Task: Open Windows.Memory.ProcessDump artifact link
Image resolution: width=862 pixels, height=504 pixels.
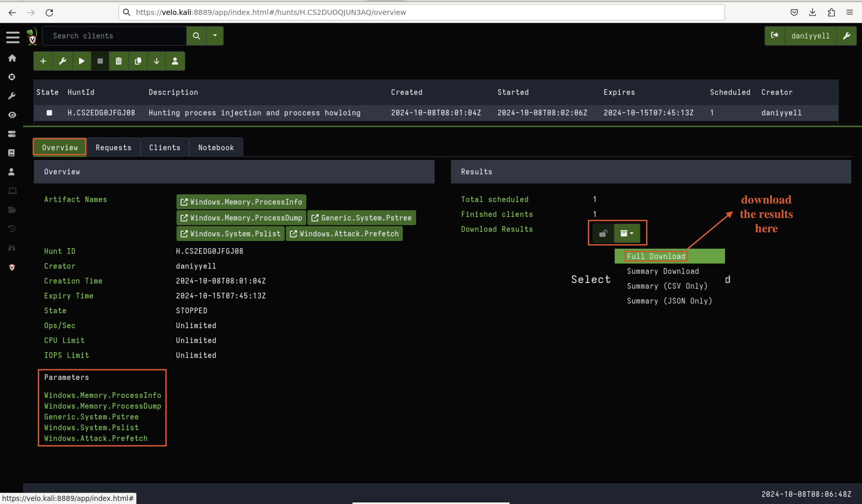Action: [241, 218]
